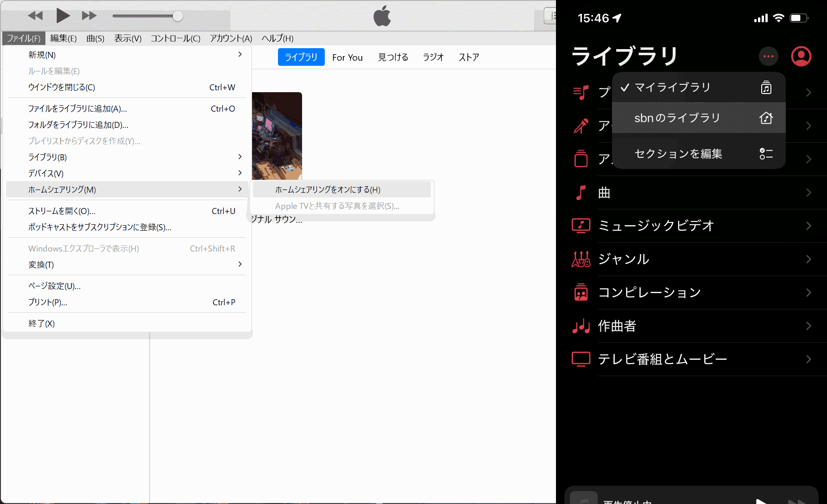Tap the account profile icon

(801, 56)
